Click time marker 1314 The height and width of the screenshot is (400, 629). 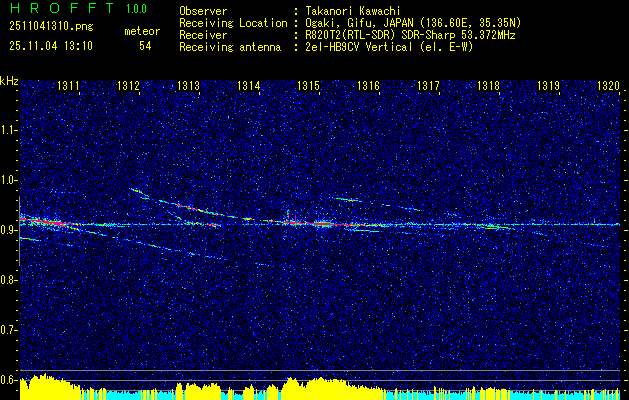(x=248, y=85)
